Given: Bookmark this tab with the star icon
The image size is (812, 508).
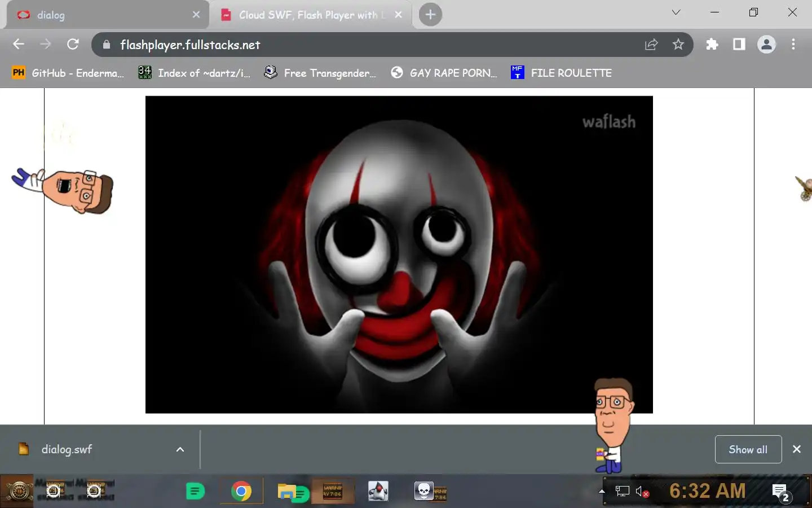Looking at the screenshot, I should 678,45.
